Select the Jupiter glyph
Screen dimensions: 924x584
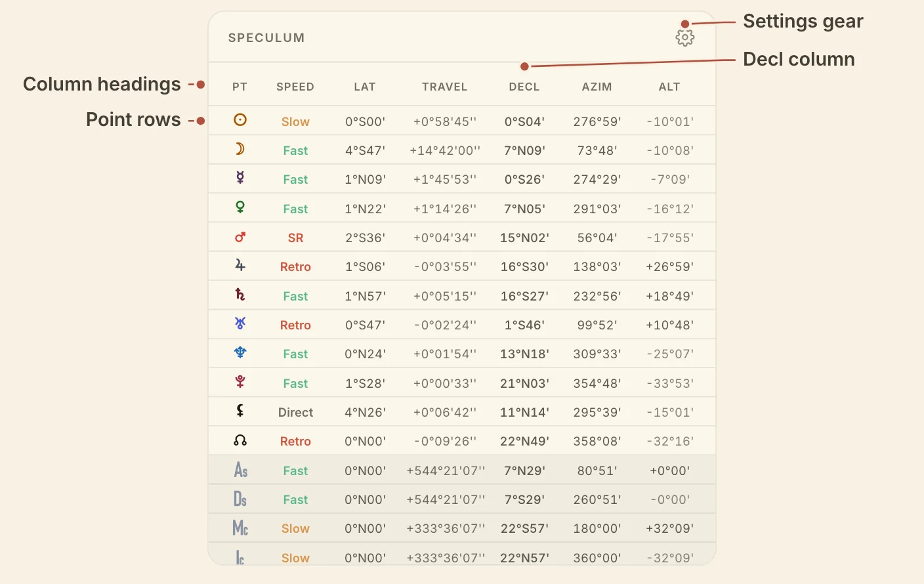[x=240, y=265]
